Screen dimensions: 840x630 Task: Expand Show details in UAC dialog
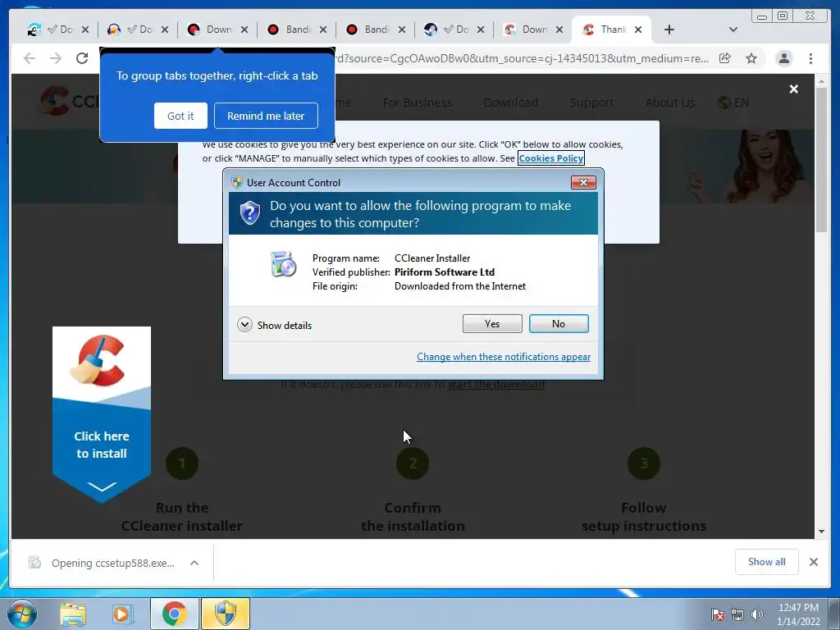click(x=274, y=325)
